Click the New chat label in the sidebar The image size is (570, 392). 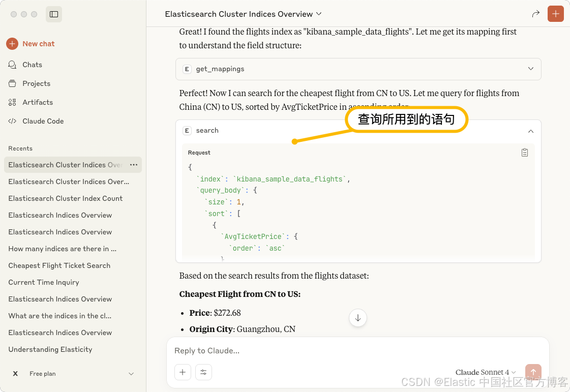[x=39, y=44]
